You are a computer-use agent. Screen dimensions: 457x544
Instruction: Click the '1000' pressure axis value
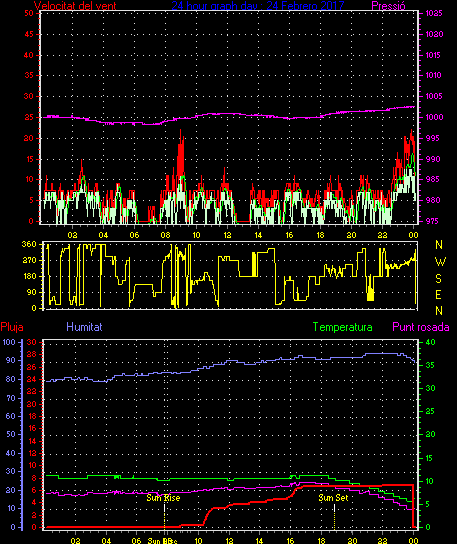434,117
